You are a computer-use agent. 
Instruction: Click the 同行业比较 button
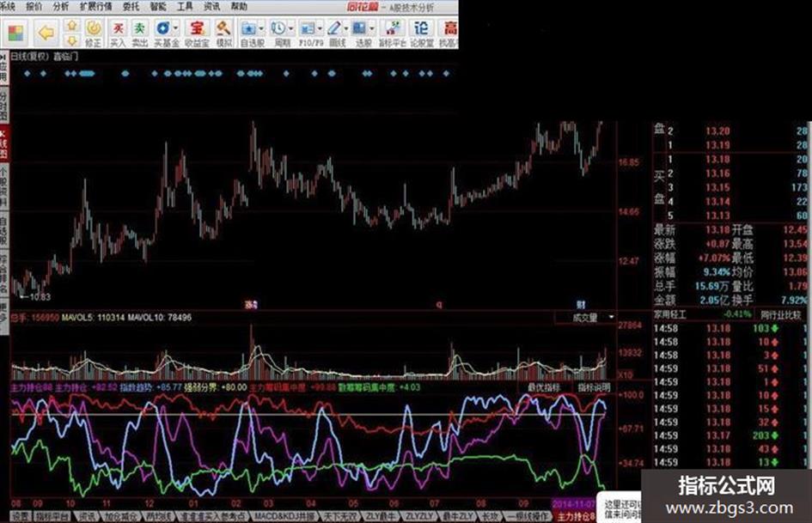pyautogui.click(x=780, y=314)
